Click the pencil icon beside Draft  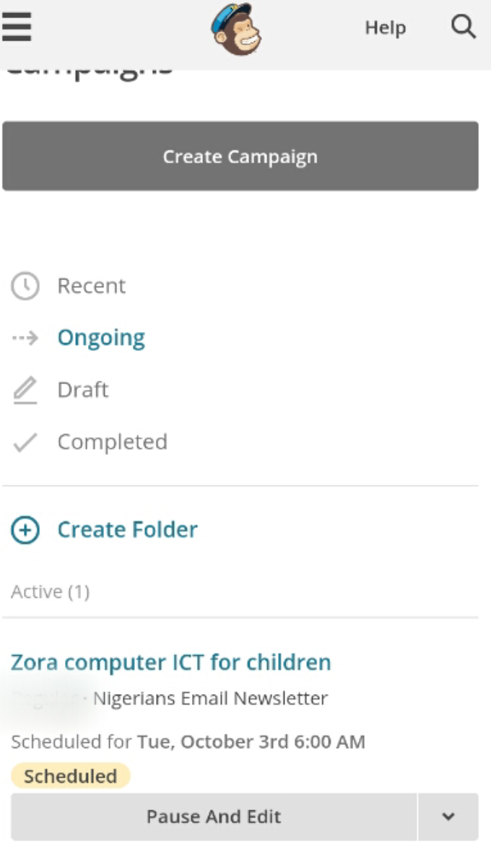point(25,390)
